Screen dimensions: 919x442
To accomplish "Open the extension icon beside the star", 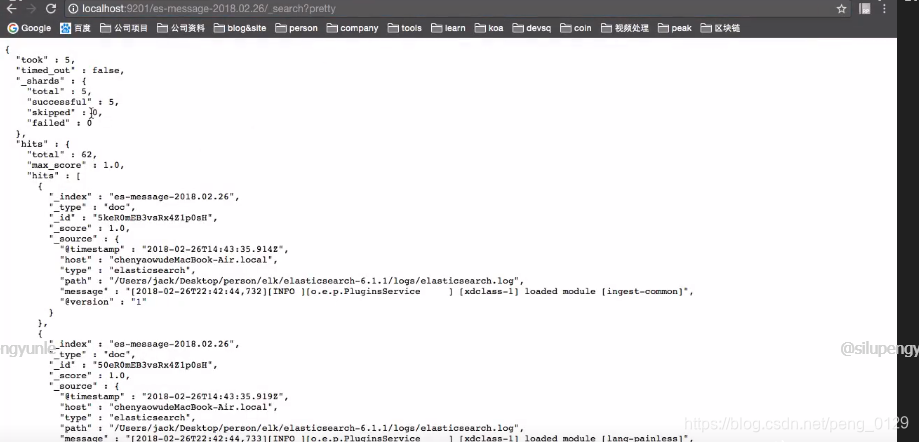I will pos(864,9).
